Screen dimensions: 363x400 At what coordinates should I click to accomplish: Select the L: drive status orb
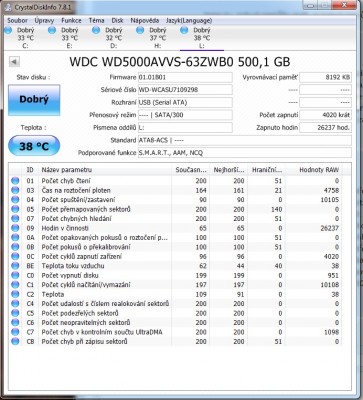[x=184, y=30]
